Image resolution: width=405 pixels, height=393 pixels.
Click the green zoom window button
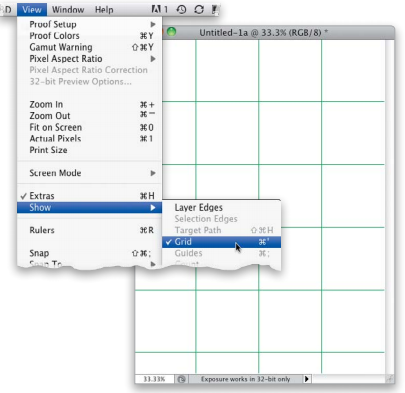(171, 32)
